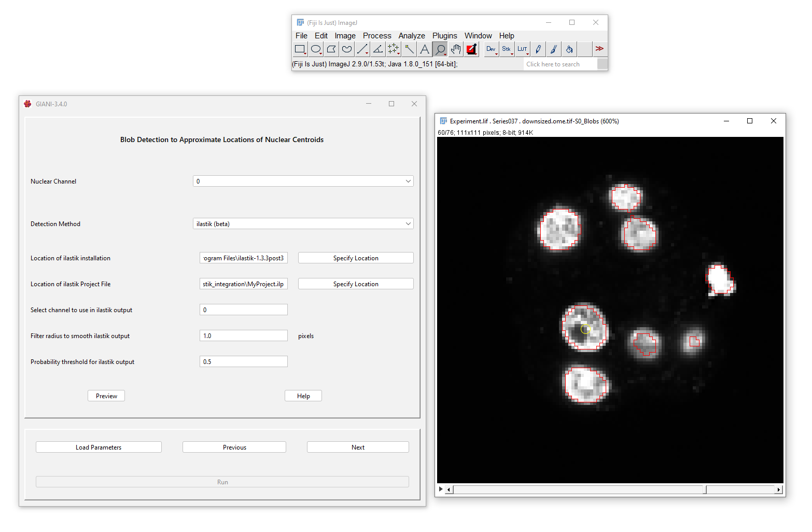Image resolution: width=812 pixels, height=532 pixels.
Task: Select the Multi-point tool
Action: pyautogui.click(x=394, y=49)
